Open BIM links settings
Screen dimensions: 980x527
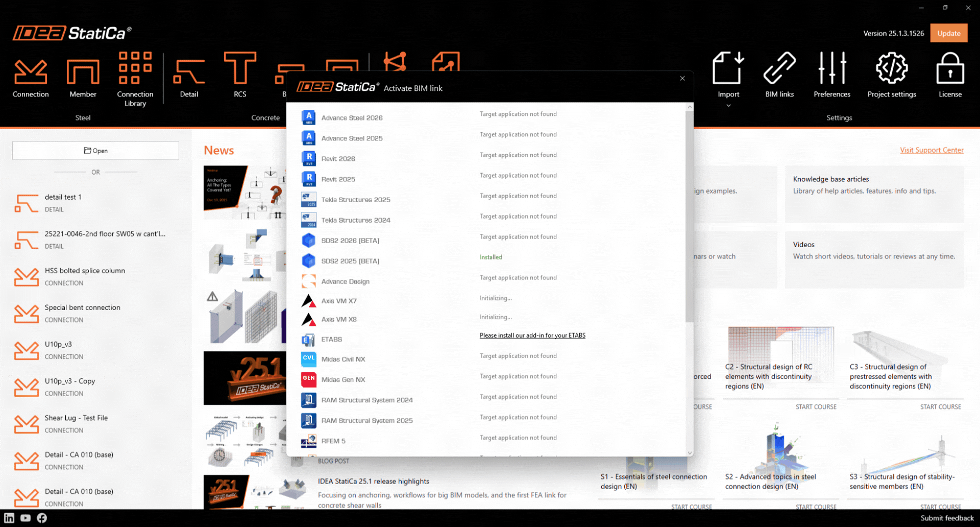tap(779, 75)
